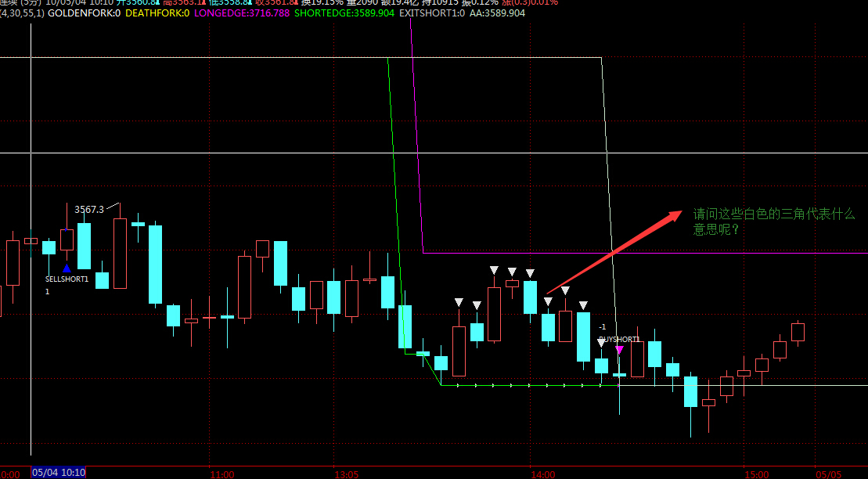Click the 13:05 time axis label

pos(347,474)
